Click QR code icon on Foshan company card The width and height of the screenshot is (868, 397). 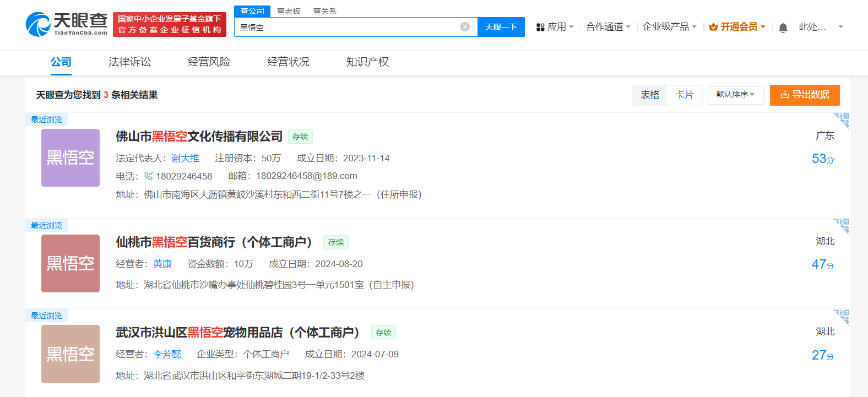pyautogui.click(x=842, y=120)
